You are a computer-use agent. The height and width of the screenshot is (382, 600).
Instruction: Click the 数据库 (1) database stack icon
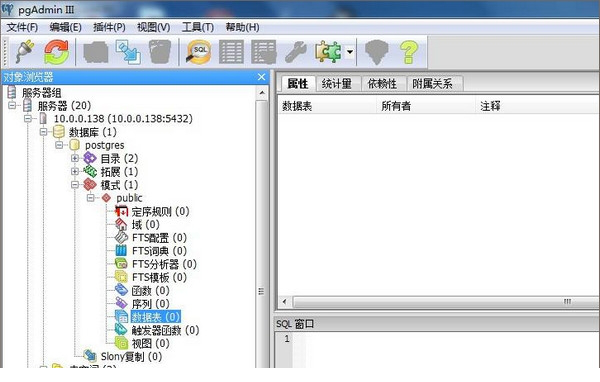59,132
